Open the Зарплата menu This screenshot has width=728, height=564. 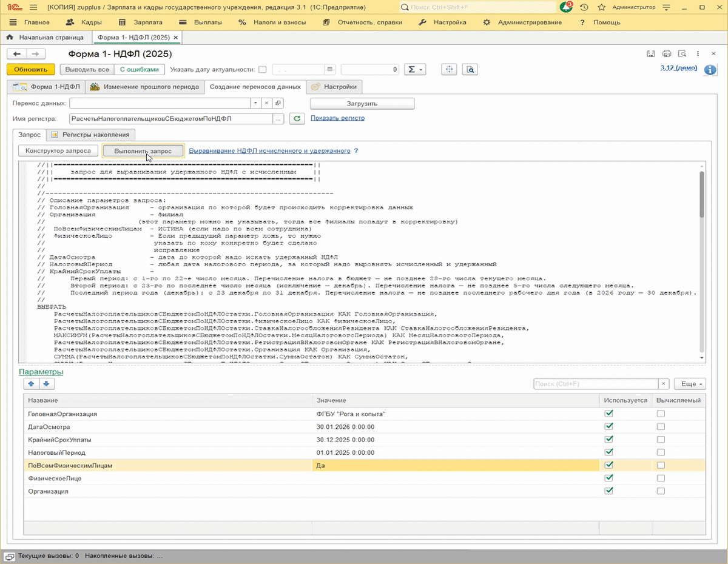pos(141,22)
